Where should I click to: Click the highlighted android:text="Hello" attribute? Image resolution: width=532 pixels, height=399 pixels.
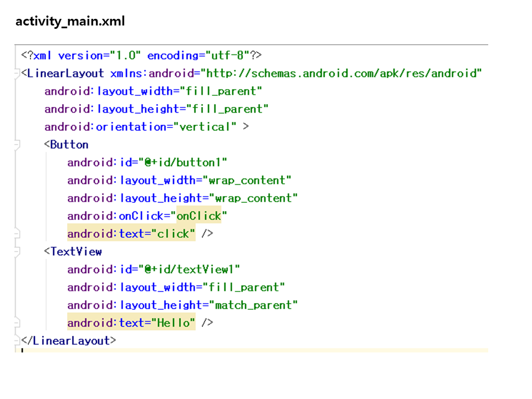point(131,323)
